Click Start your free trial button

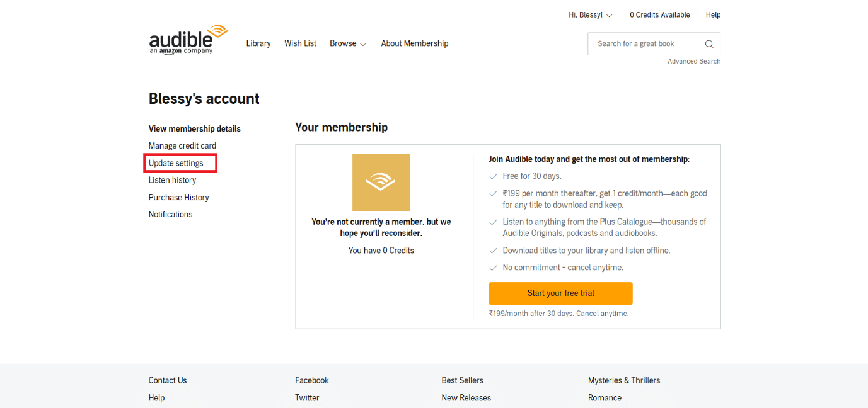560,293
